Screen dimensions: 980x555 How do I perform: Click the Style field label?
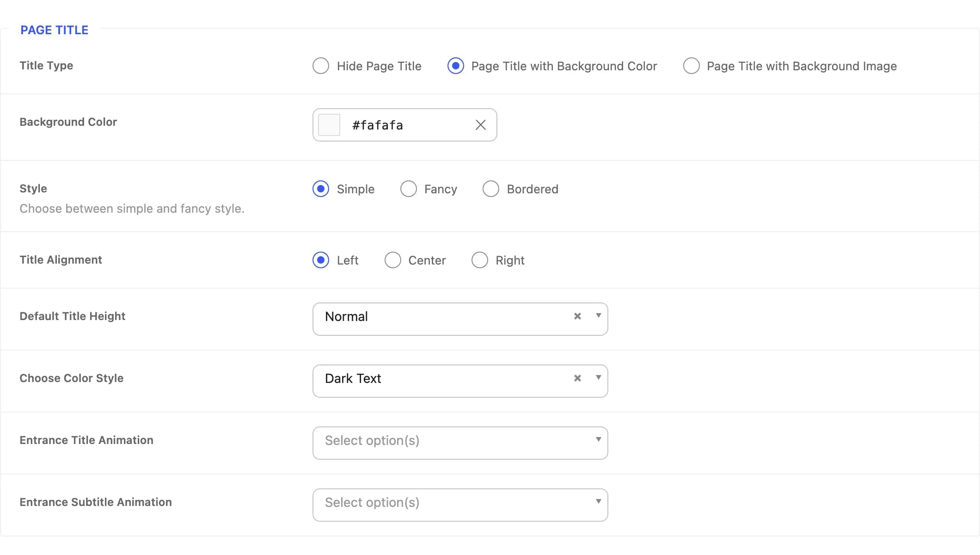(x=33, y=189)
